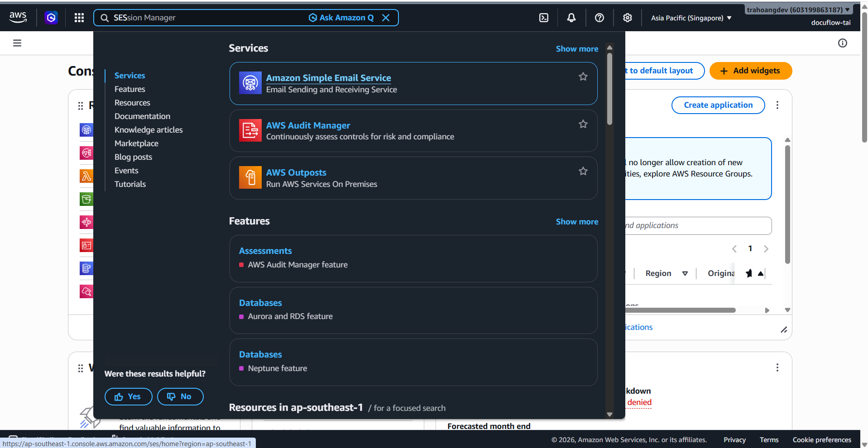This screenshot has height=448, width=868.
Task: Open the info panel icon
Action: [x=843, y=43]
